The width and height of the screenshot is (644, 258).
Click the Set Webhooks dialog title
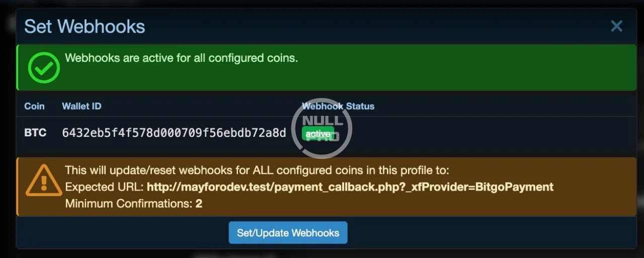coord(85,26)
